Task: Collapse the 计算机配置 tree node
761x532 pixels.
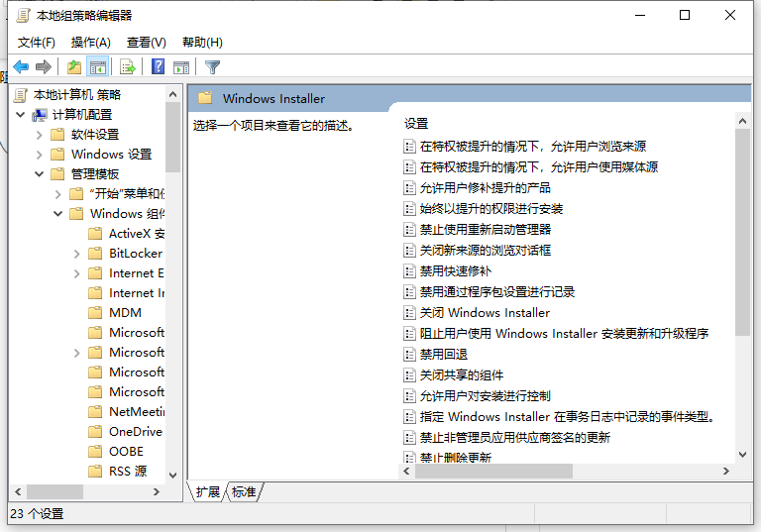Action: tap(21, 115)
